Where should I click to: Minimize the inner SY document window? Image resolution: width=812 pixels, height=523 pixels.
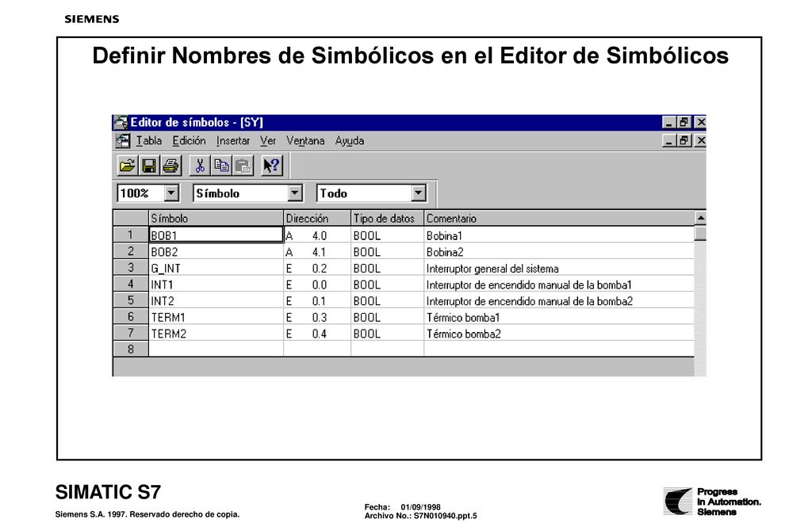coord(669,141)
